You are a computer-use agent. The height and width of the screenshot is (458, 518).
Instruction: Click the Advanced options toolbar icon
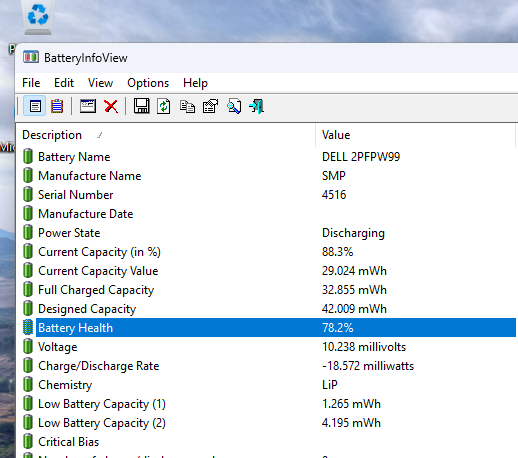point(210,106)
